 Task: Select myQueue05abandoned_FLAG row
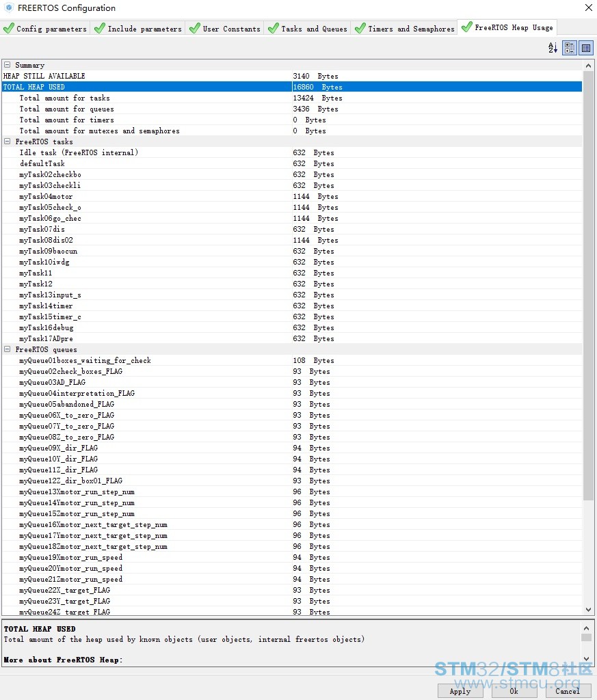(x=292, y=404)
